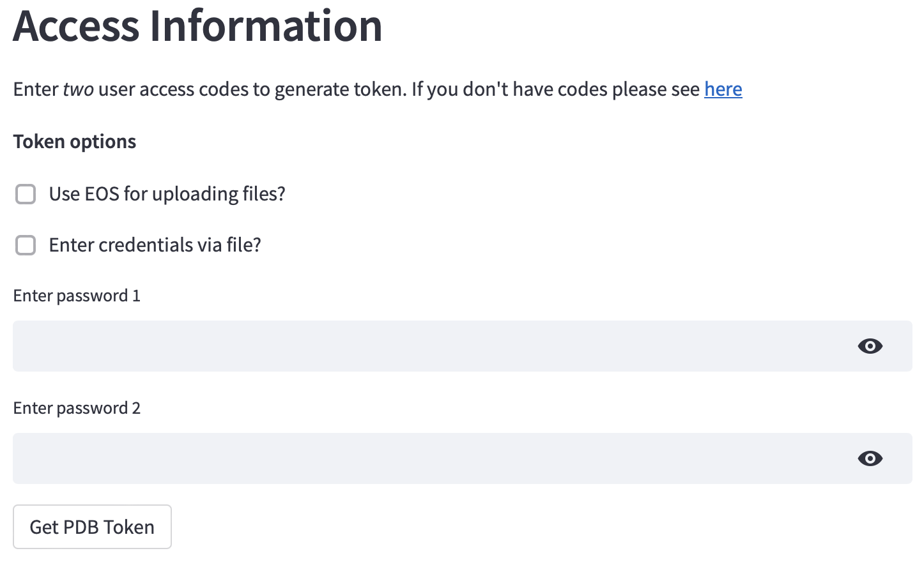Click inside the 'Enter password 2' box
The height and width of the screenshot is (567, 924).
(383, 458)
